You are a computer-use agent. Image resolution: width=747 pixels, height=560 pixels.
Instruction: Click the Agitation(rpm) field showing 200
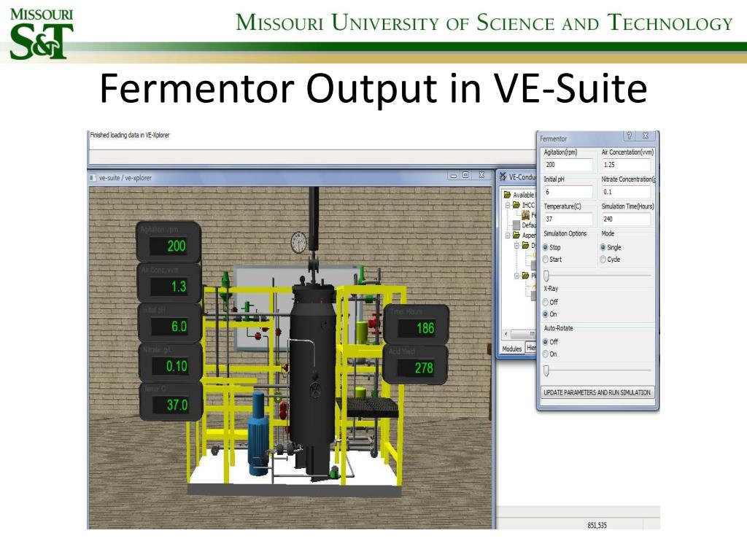tap(568, 165)
